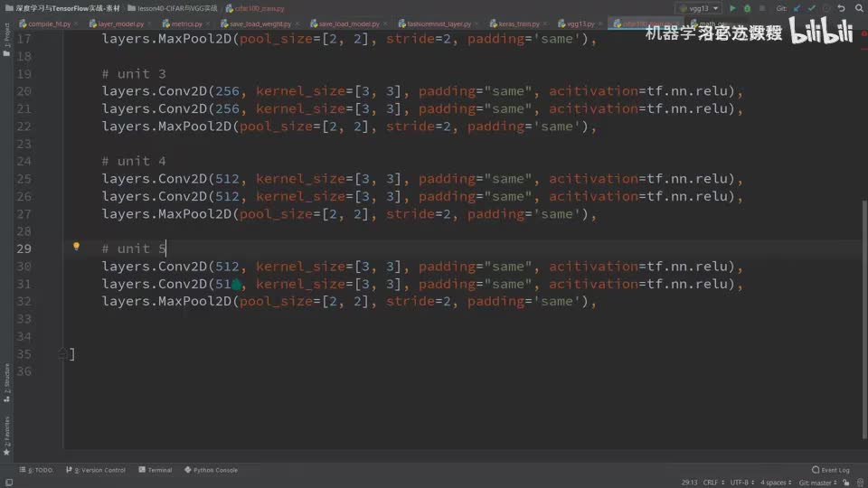Image resolution: width=868 pixels, height=488 pixels.
Task: Click the project root breadcrumb folder
Action: point(62,8)
